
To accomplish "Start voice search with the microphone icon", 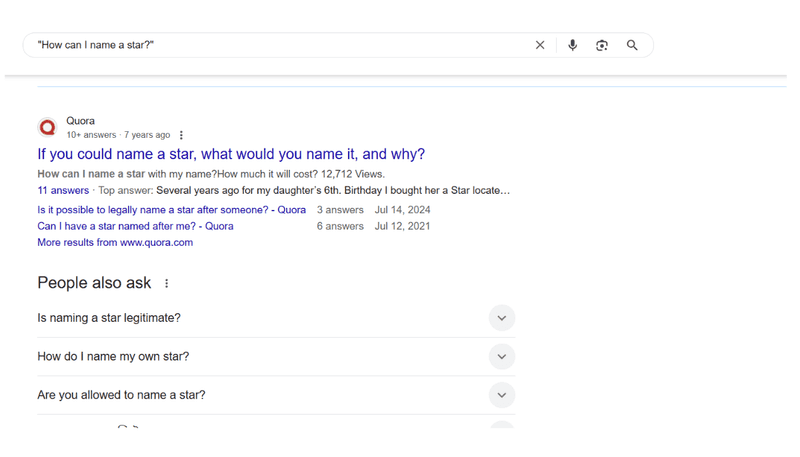I will click(572, 45).
